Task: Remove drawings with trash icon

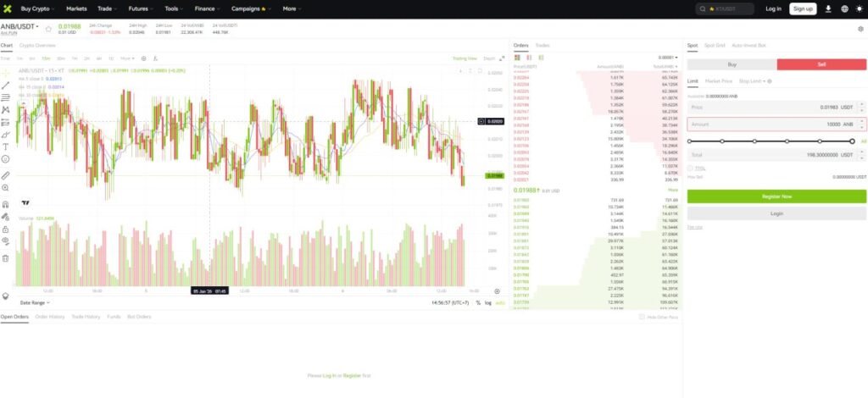Action: (6, 258)
